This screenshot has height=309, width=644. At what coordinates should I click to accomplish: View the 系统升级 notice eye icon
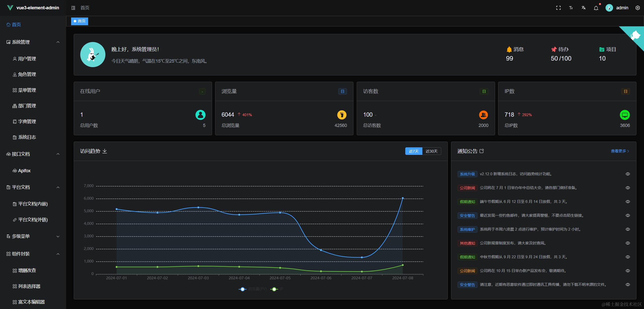[628, 174]
